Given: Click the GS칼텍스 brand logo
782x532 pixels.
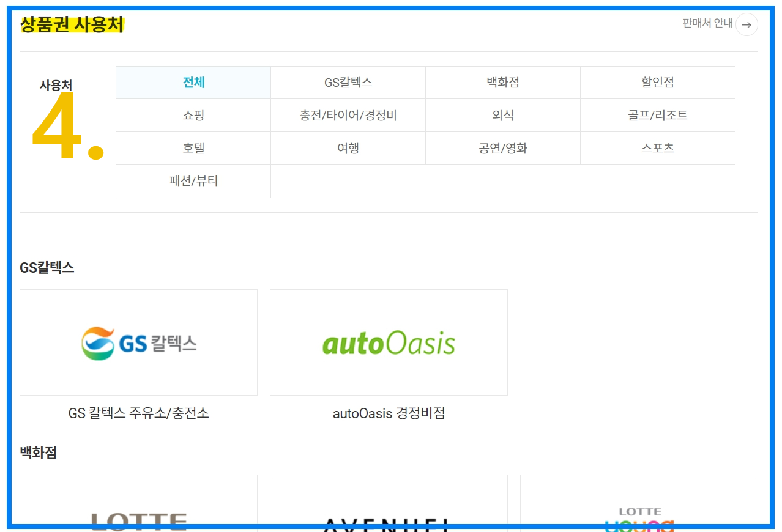Looking at the screenshot, I should (138, 341).
